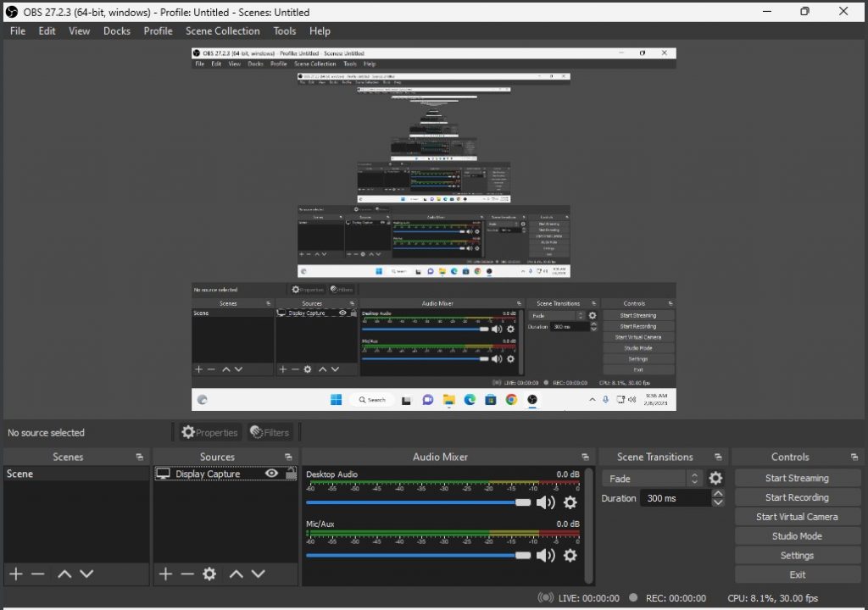Open the Docks menu

click(x=117, y=31)
